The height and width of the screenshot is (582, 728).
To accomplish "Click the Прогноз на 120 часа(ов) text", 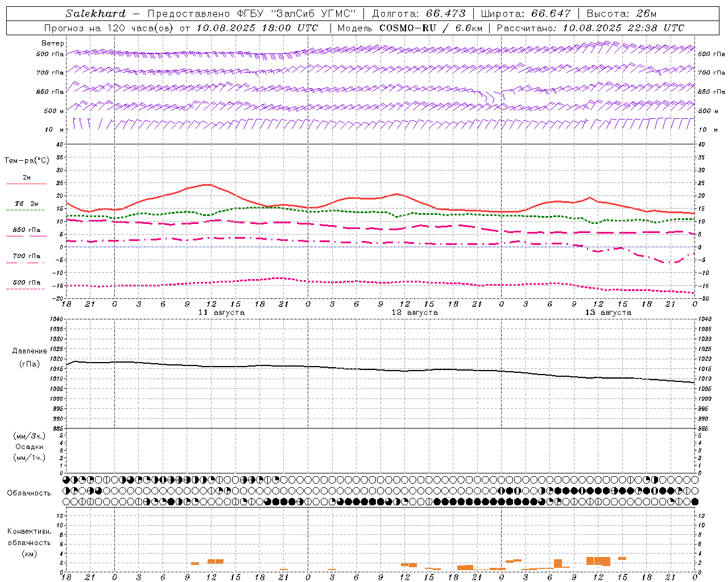I will tap(110, 28).
